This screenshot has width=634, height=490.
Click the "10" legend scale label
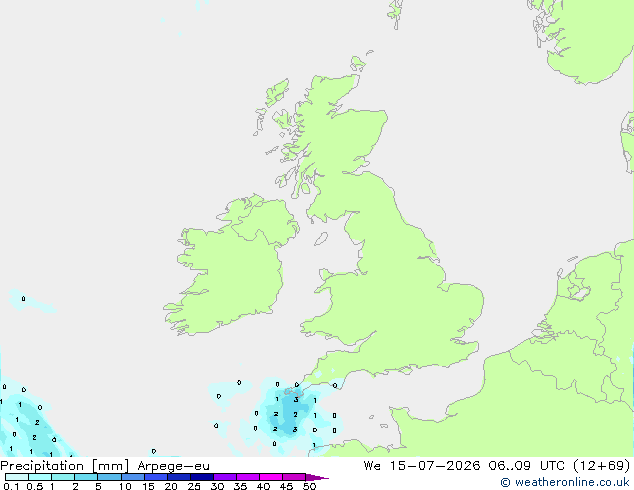coord(125,486)
